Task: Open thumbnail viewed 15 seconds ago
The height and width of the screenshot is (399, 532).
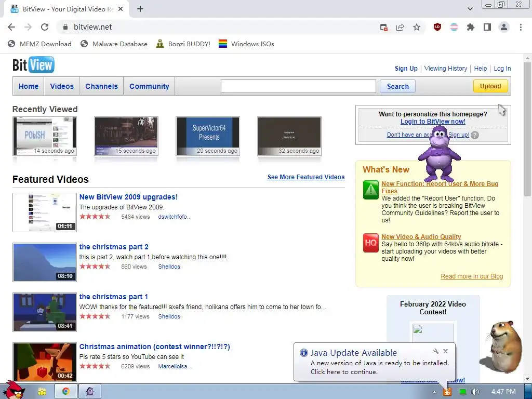Action: (126, 136)
